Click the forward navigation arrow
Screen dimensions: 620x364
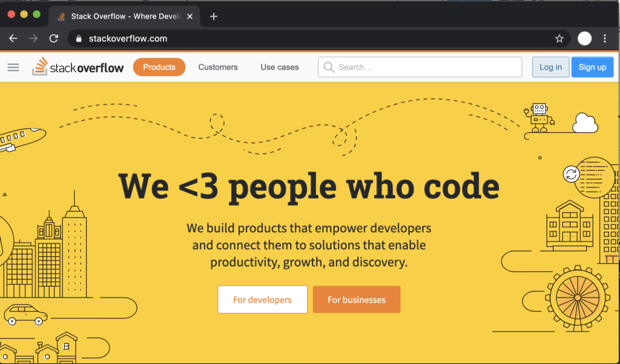[33, 38]
